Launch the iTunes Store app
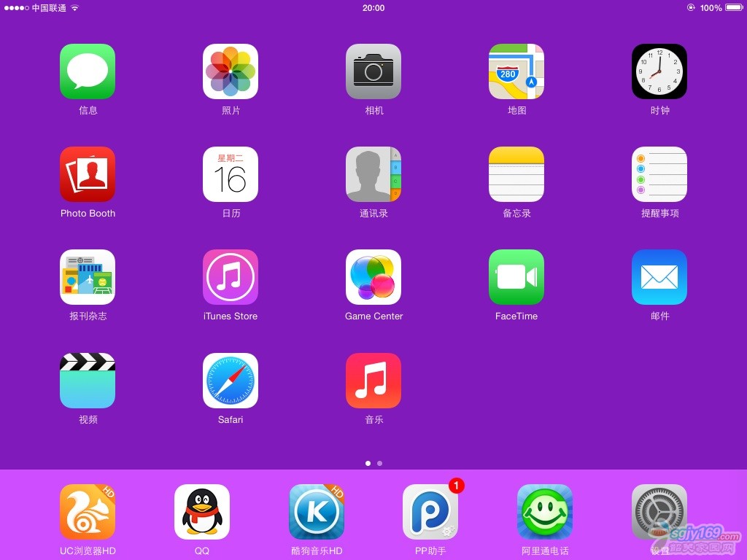 231,277
